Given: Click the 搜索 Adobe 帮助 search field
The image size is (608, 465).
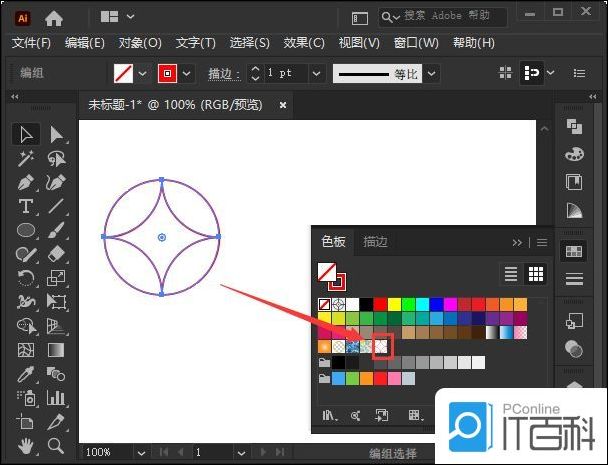Looking at the screenshot, I should click(x=435, y=17).
